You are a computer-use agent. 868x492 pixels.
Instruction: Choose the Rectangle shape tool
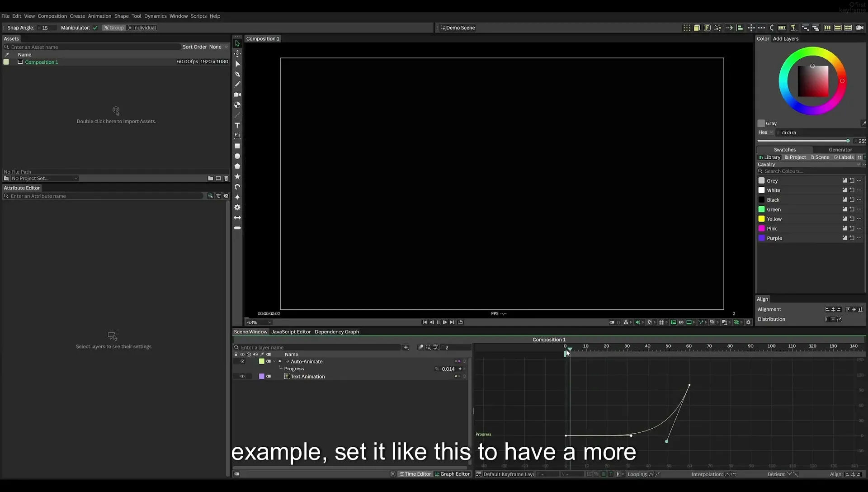pyautogui.click(x=237, y=146)
